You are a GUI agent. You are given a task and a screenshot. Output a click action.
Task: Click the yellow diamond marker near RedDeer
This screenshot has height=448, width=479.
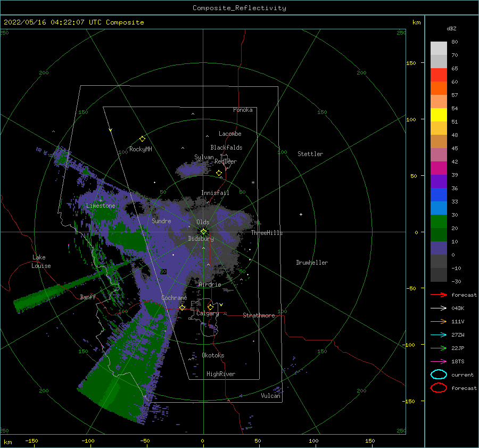coord(219,173)
